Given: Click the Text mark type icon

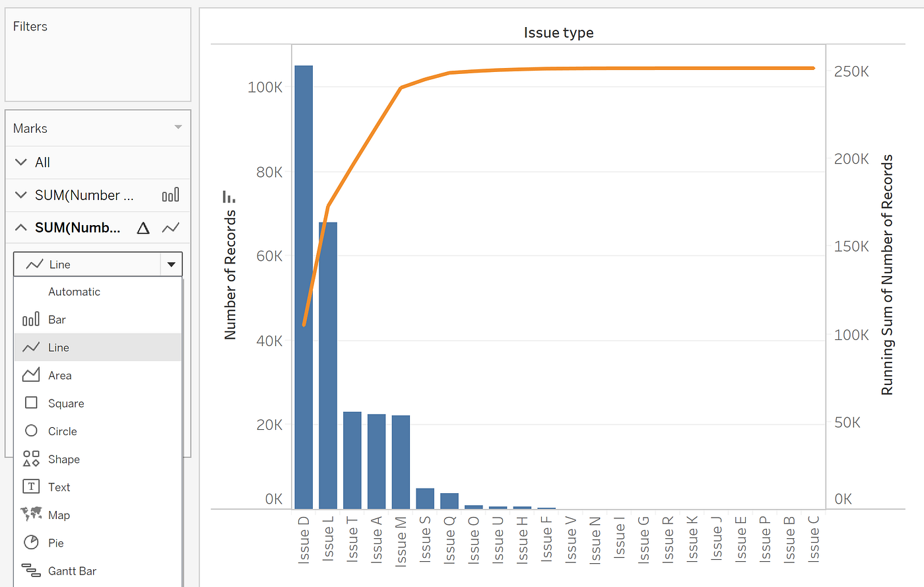Looking at the screenshot, I should coord(30,487).
